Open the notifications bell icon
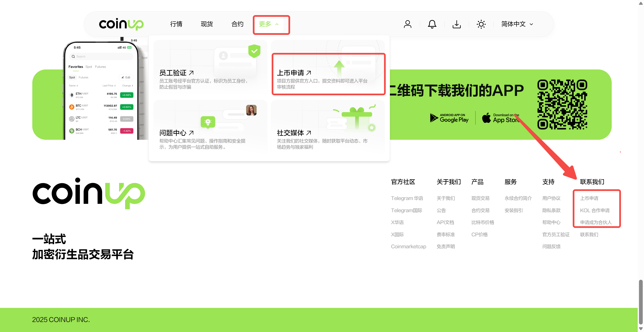This screenshot has width=644, height=332. [432, 24]
